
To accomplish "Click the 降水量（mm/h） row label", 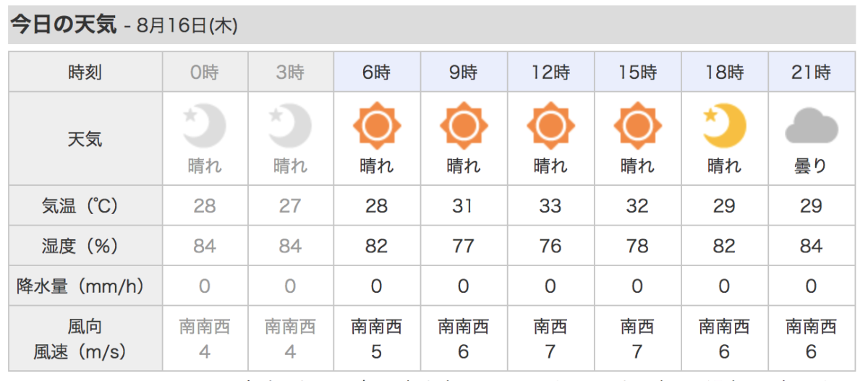I will click(x=85, y=286).
